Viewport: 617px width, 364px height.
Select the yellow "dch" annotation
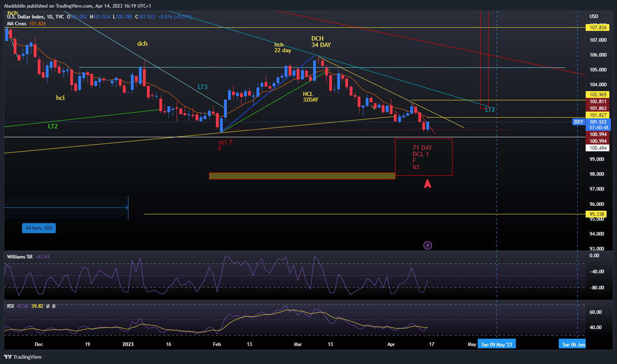point(142,43)
